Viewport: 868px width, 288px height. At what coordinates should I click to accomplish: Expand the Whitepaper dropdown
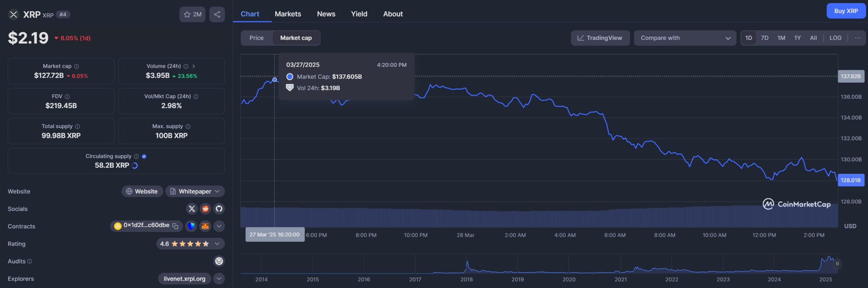pyautogui.click(x=217, y=191)
